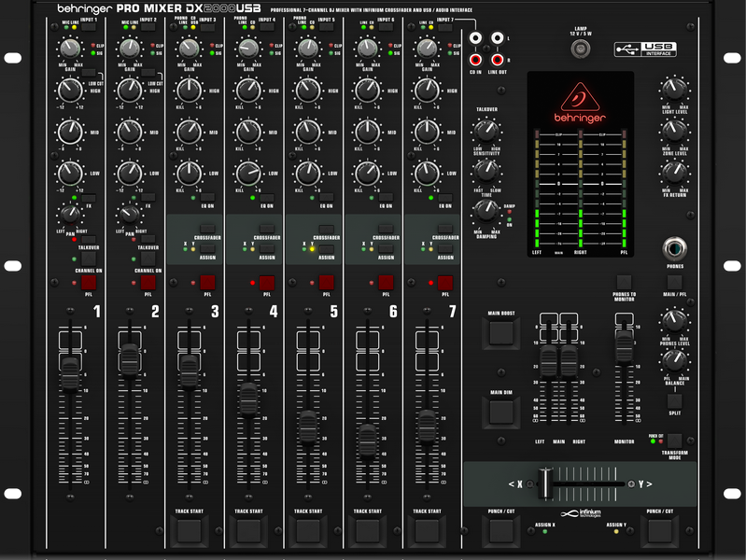Toggle the Main / PFL button
Image resolution: width=746 pixels, height=560 pixels.
[675, 282]
